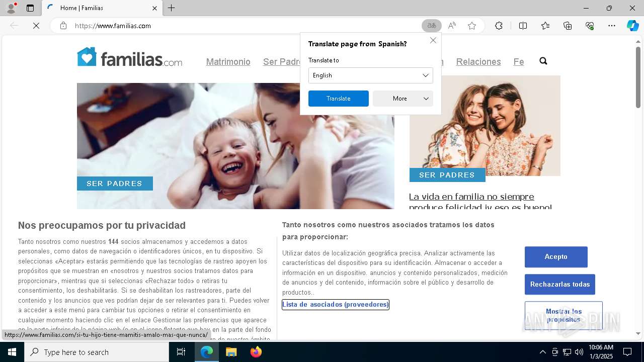Click the Edge profile icon

[11, 8]
